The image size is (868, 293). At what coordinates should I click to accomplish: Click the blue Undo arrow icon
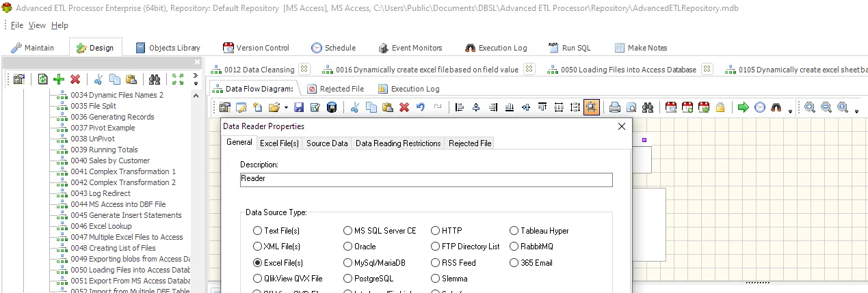tap(421, 107)
